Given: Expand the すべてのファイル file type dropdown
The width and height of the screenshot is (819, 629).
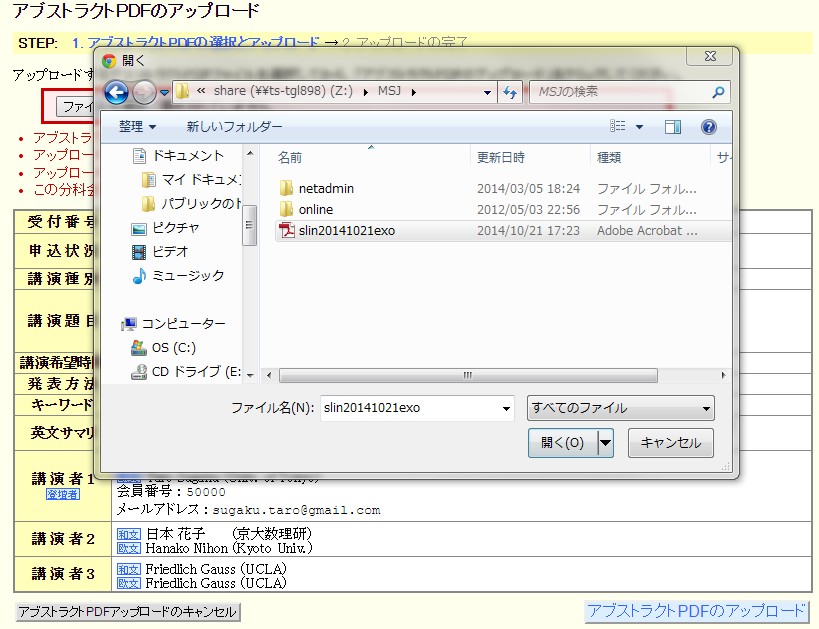Looking at the screenshot, I should [620, 408].
